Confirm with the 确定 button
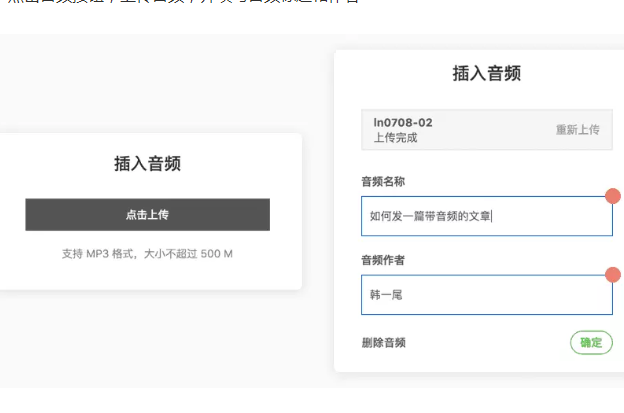 tap(591, 343)
